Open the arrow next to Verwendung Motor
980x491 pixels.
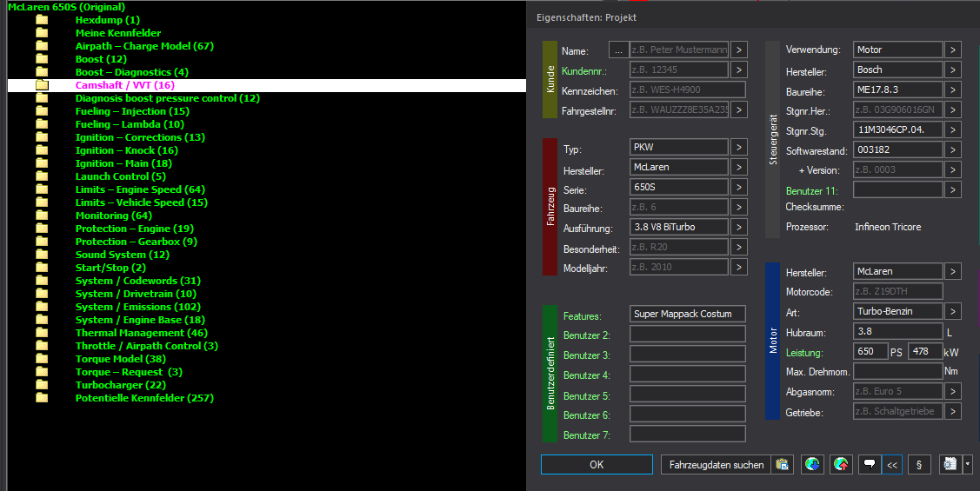pos(952,50)
